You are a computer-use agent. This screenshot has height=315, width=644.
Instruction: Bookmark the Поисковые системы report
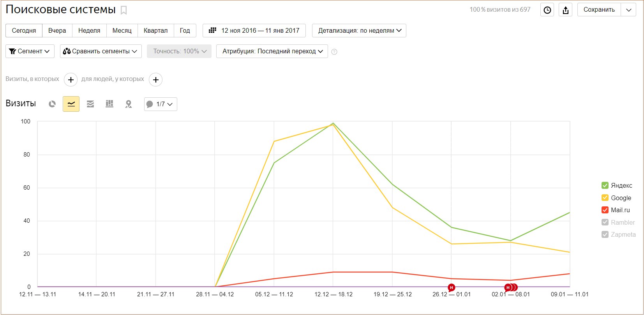point(124,10)
